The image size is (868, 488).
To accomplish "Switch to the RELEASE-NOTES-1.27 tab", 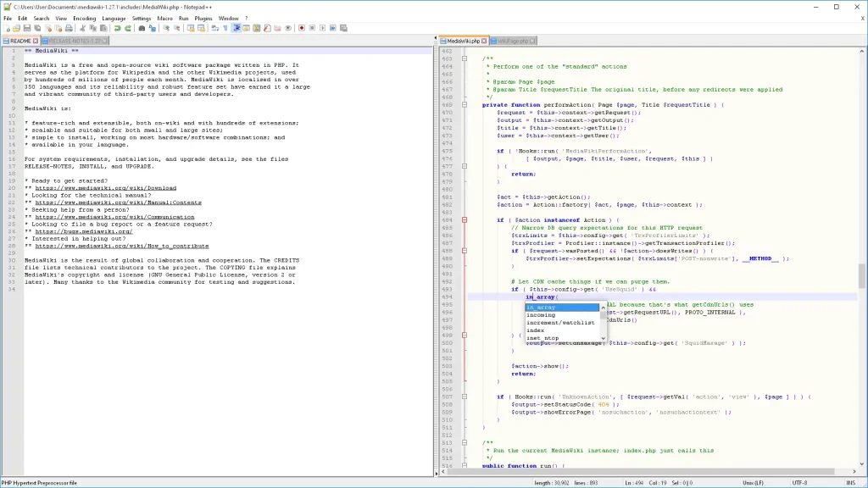I will pos(75,41).
